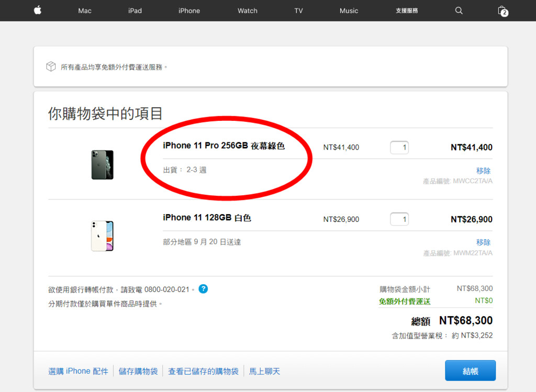Viewport: 536px width, 392px height.
Task: Go to the iPad section
Action: 135,10
